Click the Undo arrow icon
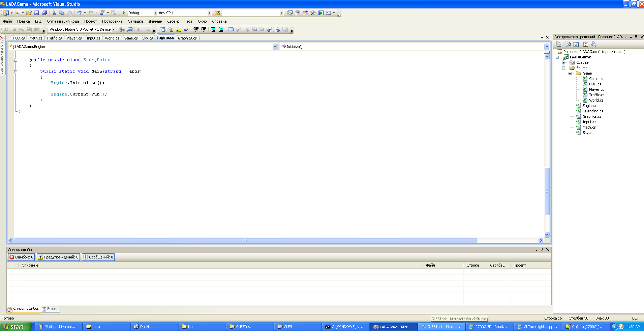The width and height of the screenshot is (644, 331). [79, 13]
